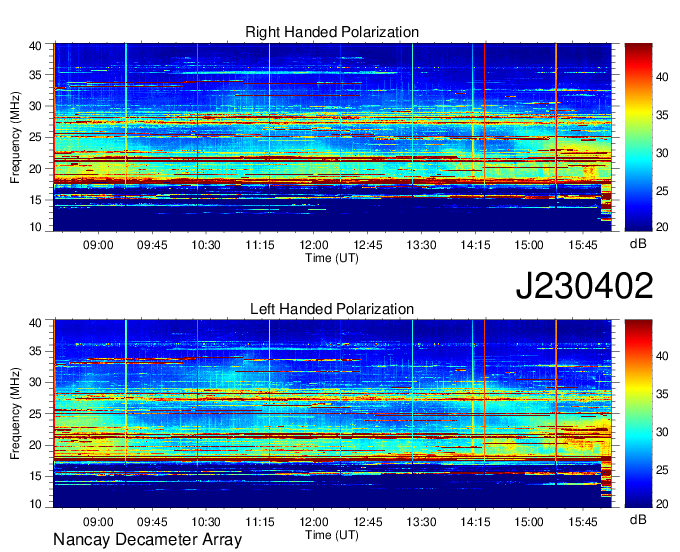
Task: Click the 20 MHz tick on left-handed frequency axis
Action: tap(35, 445)
